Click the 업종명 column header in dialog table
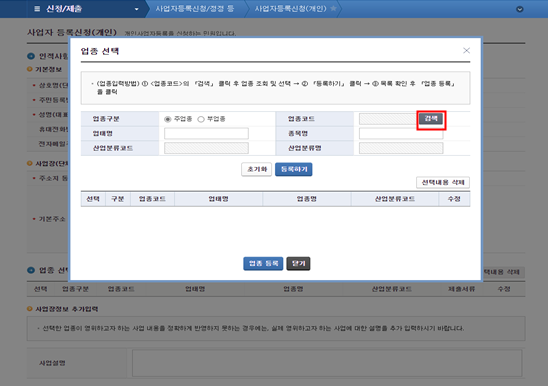The image size is (550, 388). [x=308, y=199]
